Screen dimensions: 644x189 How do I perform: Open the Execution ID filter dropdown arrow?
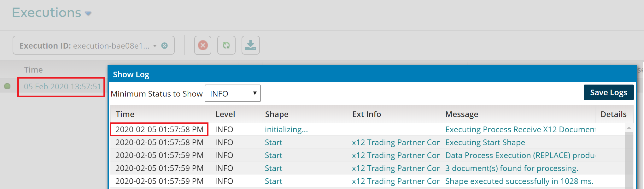click(155, 46)
